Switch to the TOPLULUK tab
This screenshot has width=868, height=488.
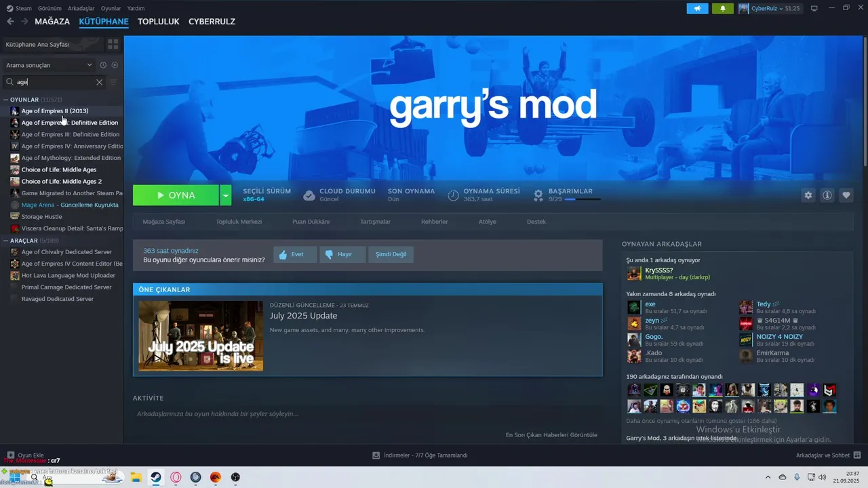click(159, 22)
